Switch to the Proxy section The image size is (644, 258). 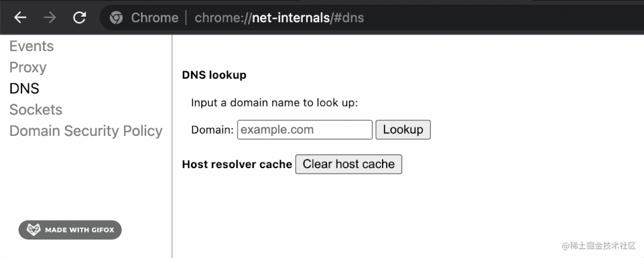27,67
